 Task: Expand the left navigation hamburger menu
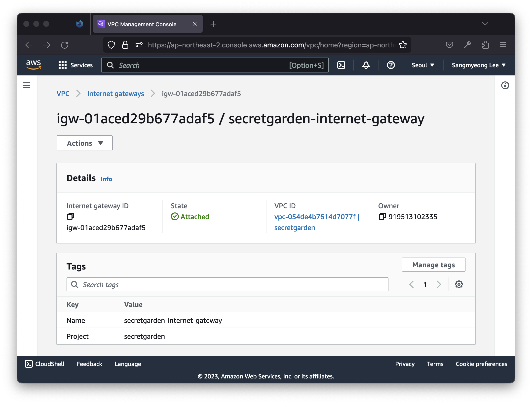click(x=27, y=85)
